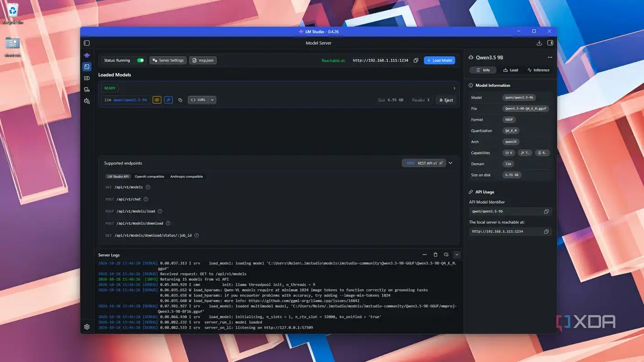
Task: Show help for POST /api/v1/chat
Action: tap(146, 199)
